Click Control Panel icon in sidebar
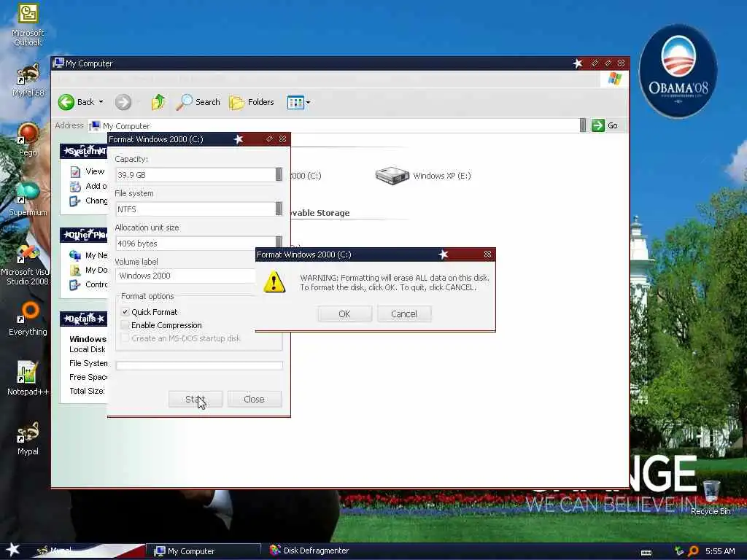This screenshot has width=747, height=560. 75,285
